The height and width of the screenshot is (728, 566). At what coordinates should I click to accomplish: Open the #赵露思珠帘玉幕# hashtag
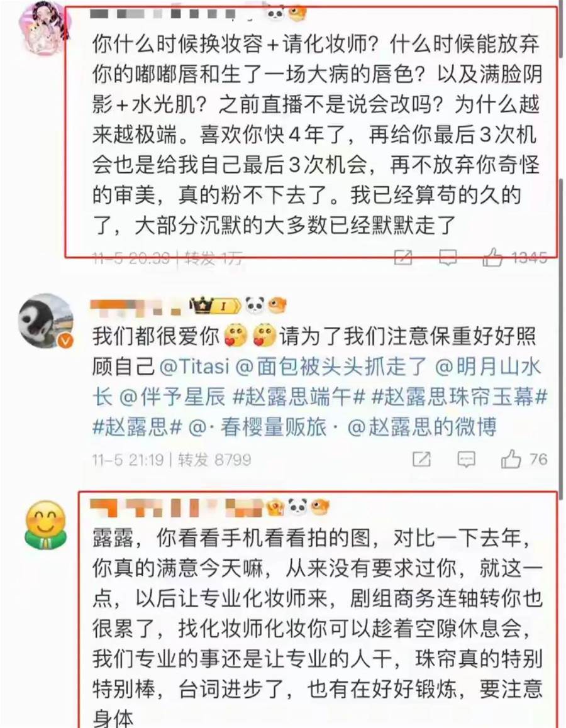click(460, 397)
